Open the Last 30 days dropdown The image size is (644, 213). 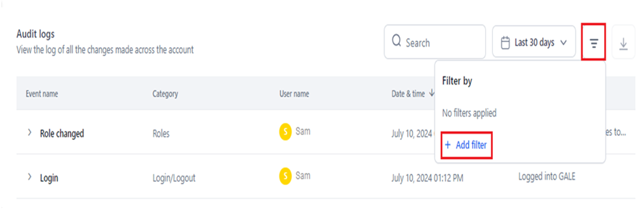point(534,42)
